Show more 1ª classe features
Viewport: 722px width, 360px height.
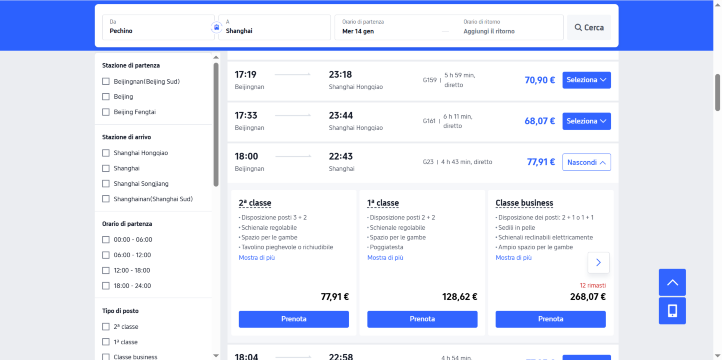(385, 258)
